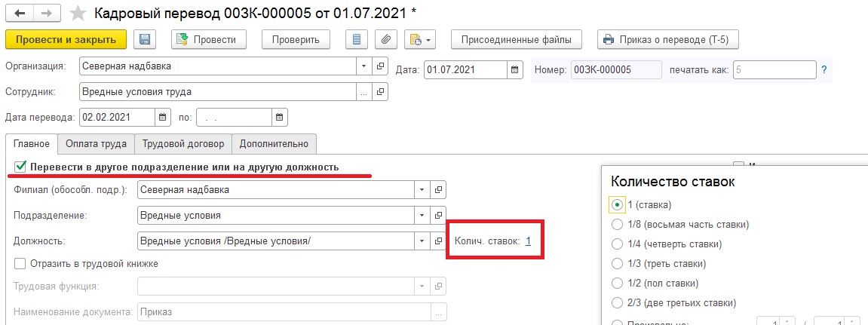The width and height of the screenshot is (868, 325).
Task: Add document to favorites star
Action: (76, 13)
